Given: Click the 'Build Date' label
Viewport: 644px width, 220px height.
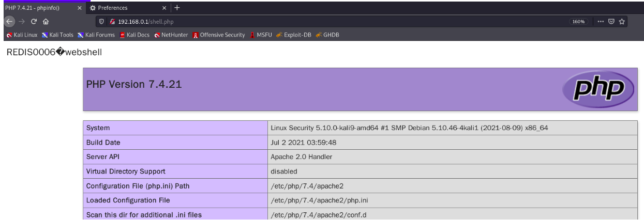Looking at the screenshot, I should pos(103,142).
